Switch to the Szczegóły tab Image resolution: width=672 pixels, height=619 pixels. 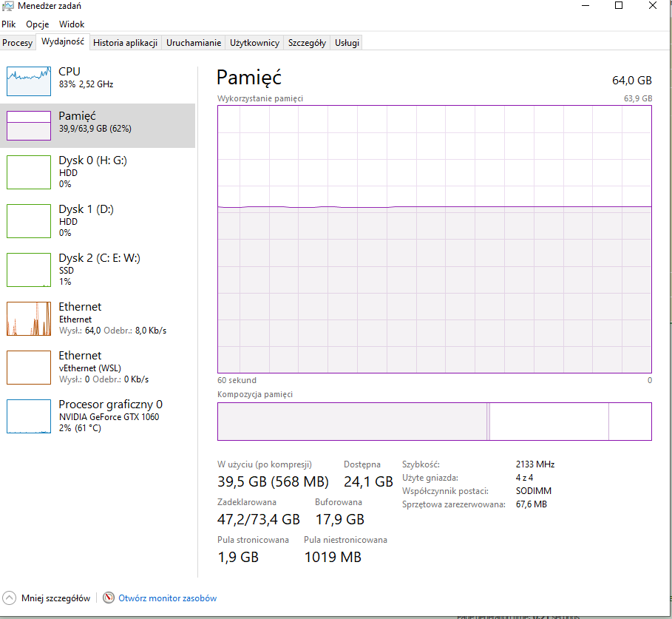[x=307, y=42]
